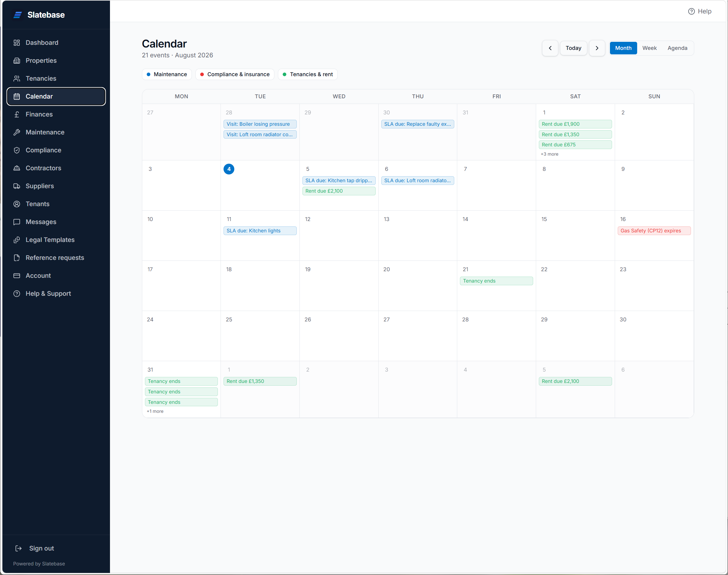Viewport: 728px width, 575px height.
Task: Open Compliance via the shield icon
Action: pos(16,150)
